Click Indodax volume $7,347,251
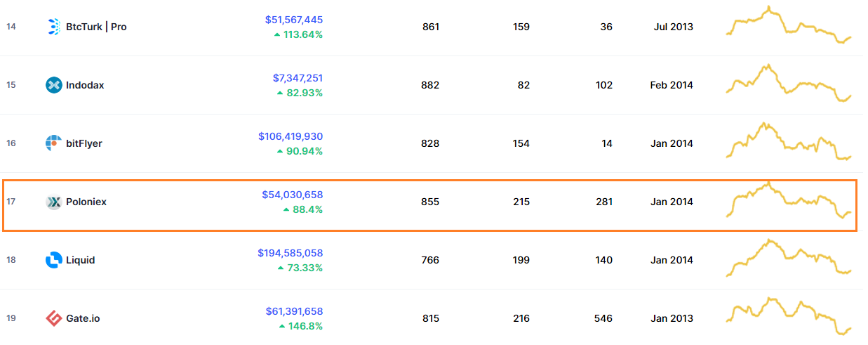 298,78
